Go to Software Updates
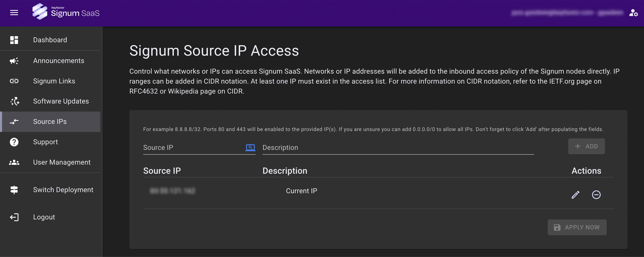The width and height of the screenshot is (644, 257). (x=61, y=101)
